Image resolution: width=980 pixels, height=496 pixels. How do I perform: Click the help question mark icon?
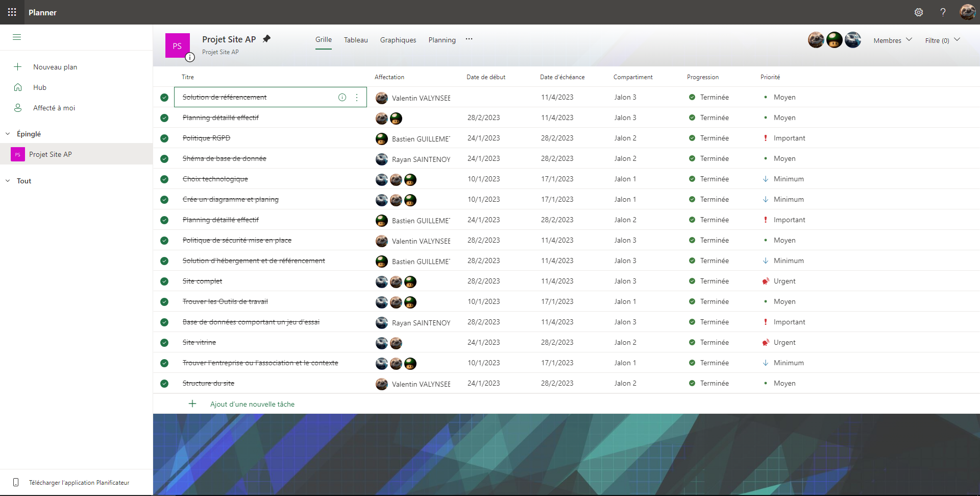pos(943,12)
